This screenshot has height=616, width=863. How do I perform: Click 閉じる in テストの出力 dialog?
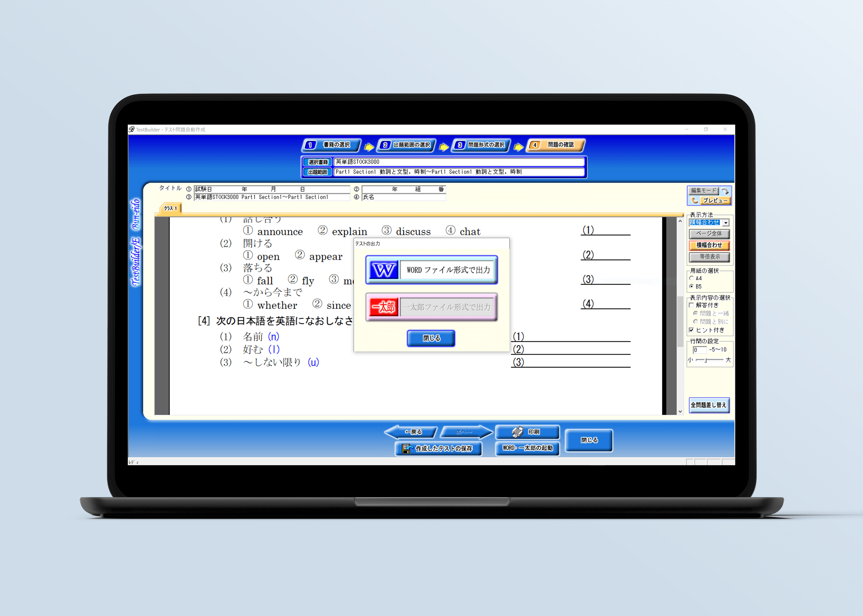(431, 338)
